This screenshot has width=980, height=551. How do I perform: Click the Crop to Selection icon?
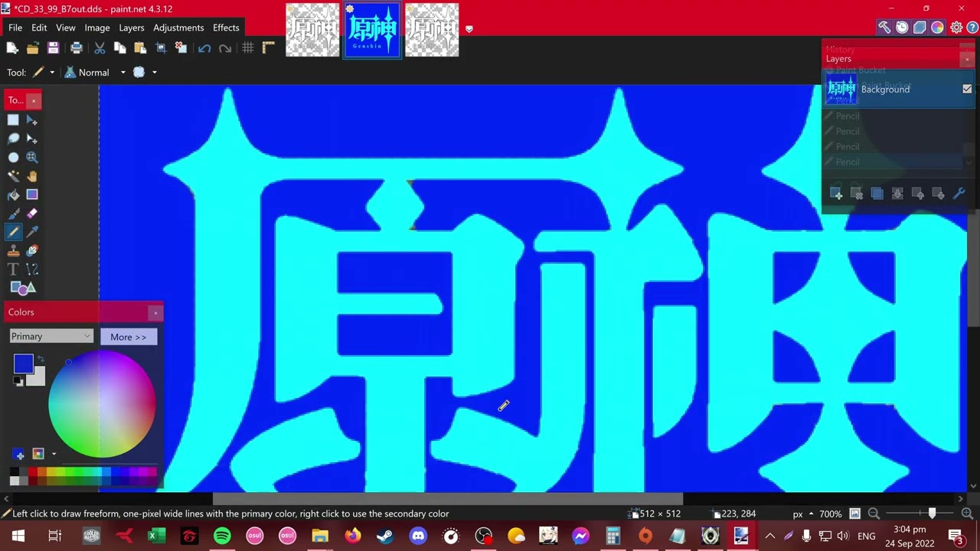click(161, 48)
